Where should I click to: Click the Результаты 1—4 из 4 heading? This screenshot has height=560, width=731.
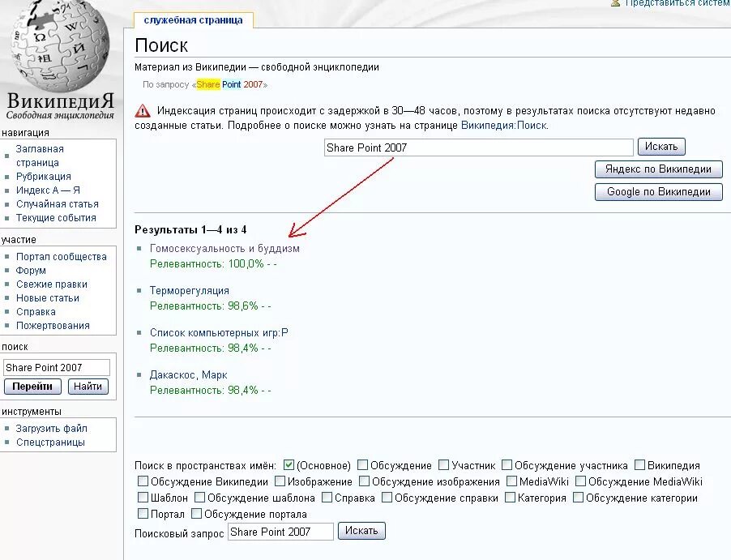pyautogui.click(x=190, y=229)
